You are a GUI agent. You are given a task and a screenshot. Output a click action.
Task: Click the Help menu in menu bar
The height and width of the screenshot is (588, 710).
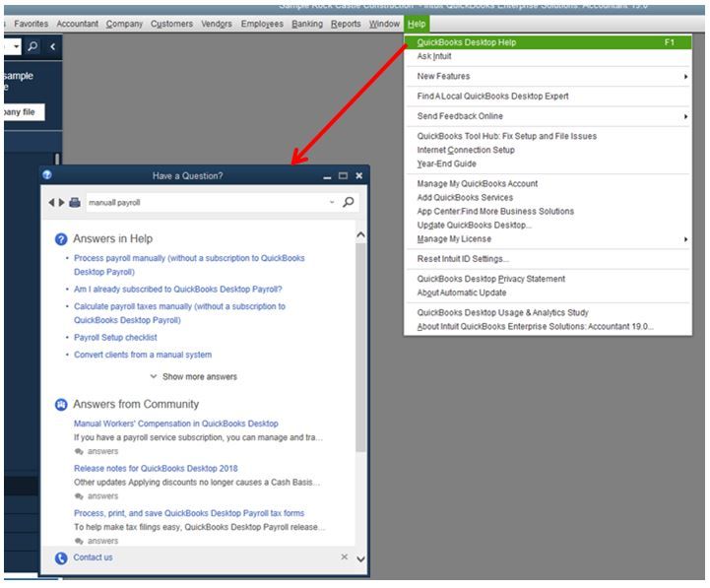[x=417, y=24]
